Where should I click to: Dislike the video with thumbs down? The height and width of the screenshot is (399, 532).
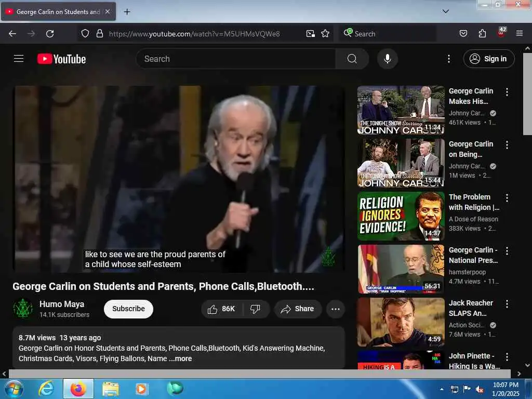tap(256, 309)
